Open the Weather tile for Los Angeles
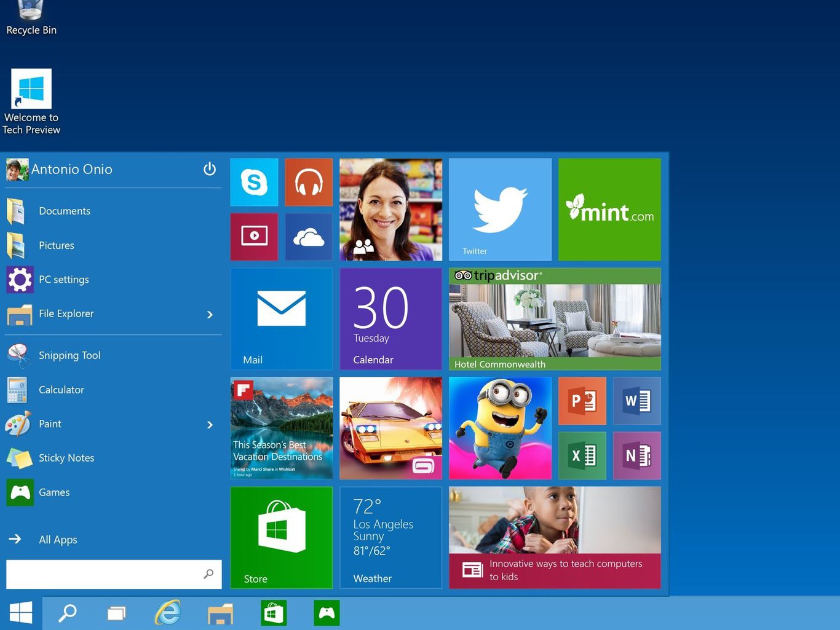840x630 pixels. (x=390, y=538)
